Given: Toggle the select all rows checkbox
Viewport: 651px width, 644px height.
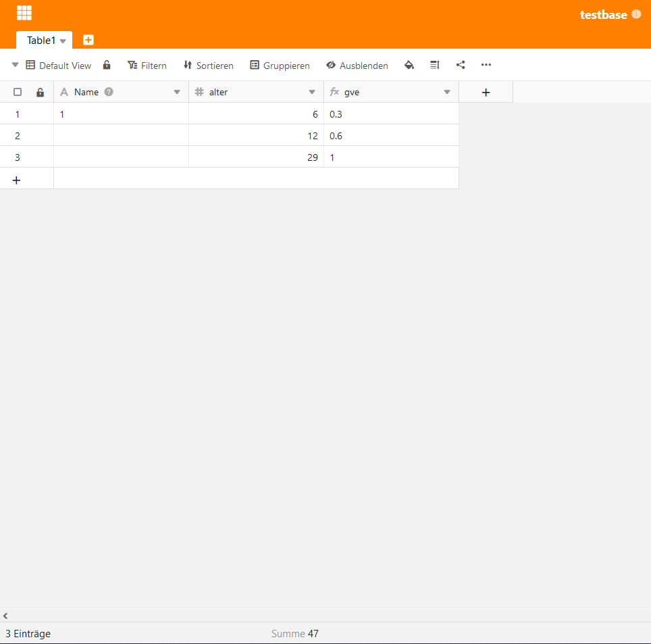Looking at the screenshot, I should [18, 93].
